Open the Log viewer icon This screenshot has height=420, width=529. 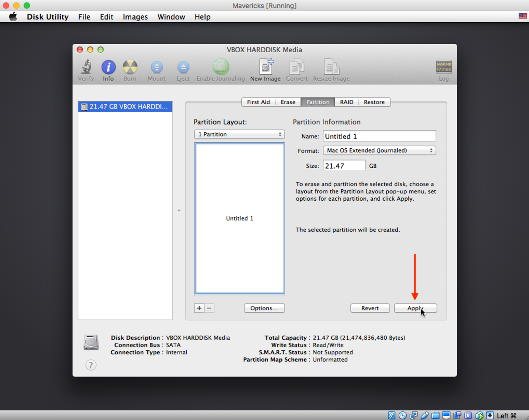(443, 68)
